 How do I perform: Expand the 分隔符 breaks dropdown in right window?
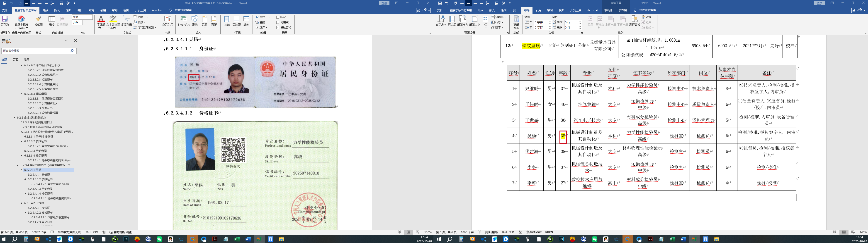[x=499, y=17]
